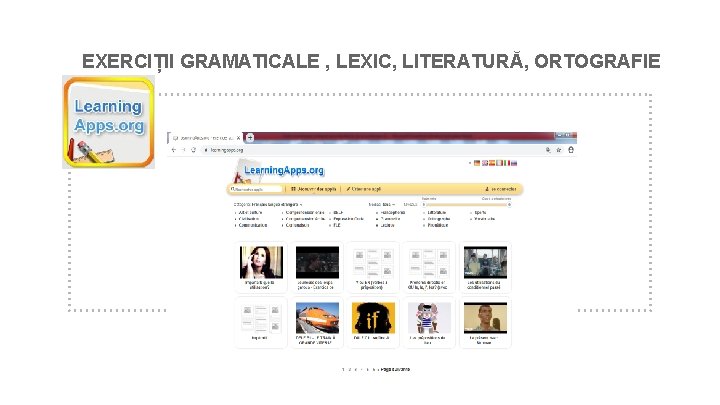The height and width of the screenshot is (405, 720).
Task: Go back with the browser back arrow
Action: 174,150
